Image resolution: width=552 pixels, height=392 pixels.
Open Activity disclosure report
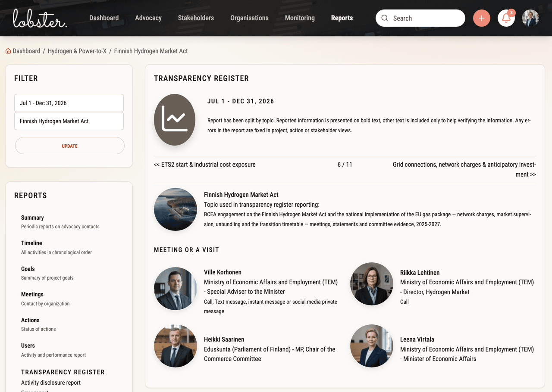(x=51, y=383)
